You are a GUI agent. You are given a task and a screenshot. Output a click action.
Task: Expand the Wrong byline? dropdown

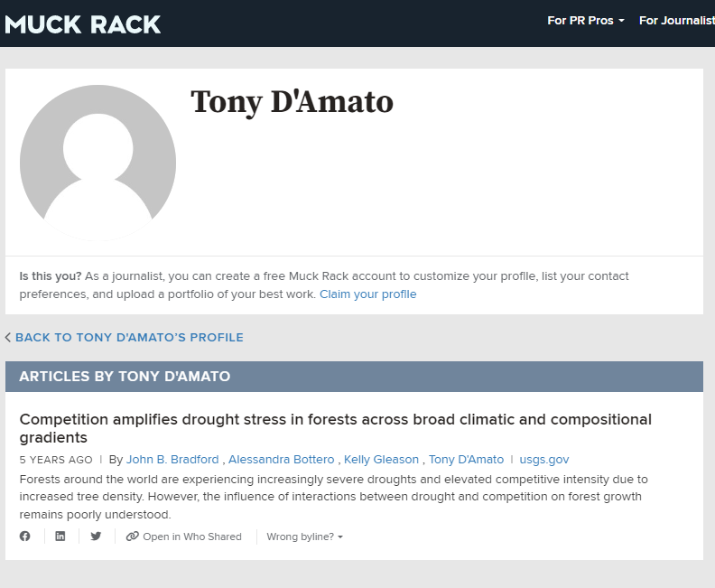(304, 537)
